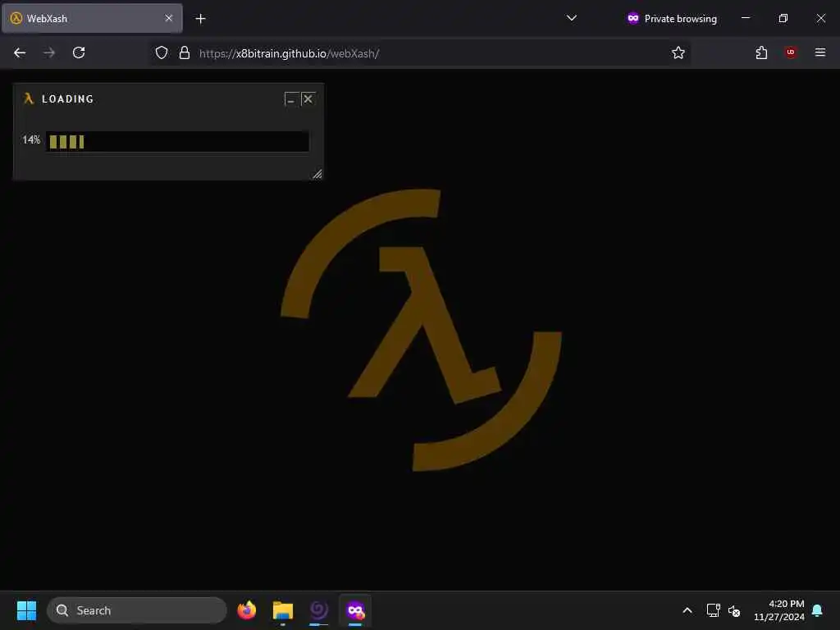Open the uBlock Origin extension

[x=791, y=52]
